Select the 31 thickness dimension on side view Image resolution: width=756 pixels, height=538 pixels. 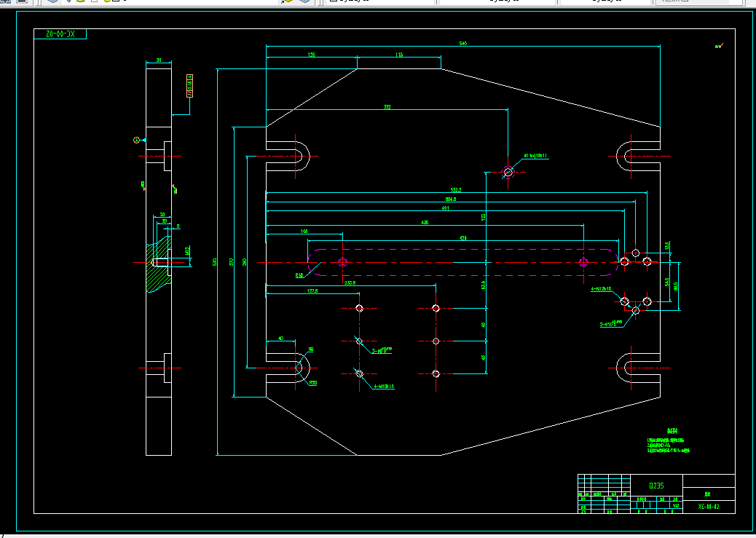159,60
